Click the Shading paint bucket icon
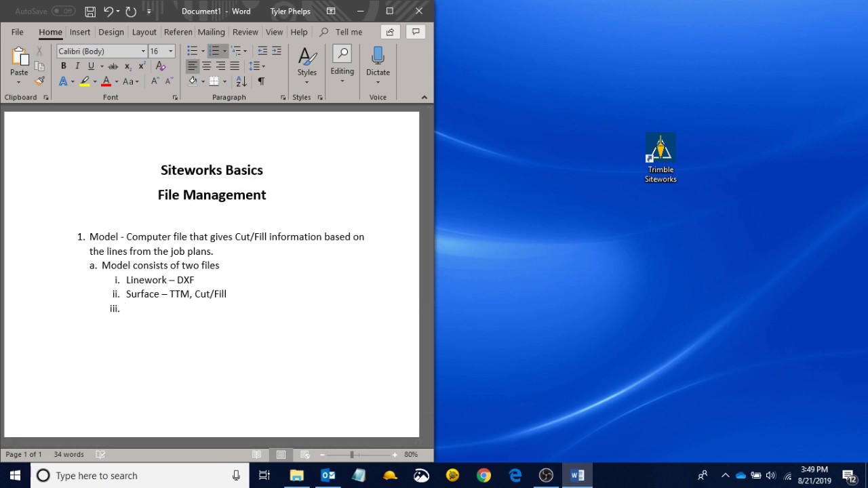Screen dimensions: 868x488 tap(193, 81)
